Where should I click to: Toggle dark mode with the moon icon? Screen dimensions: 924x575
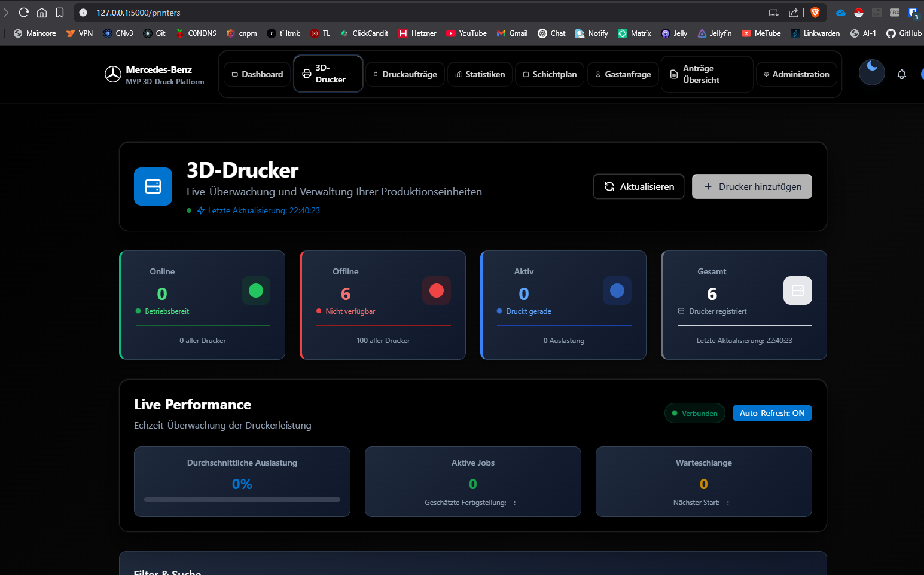pos(871,72)
